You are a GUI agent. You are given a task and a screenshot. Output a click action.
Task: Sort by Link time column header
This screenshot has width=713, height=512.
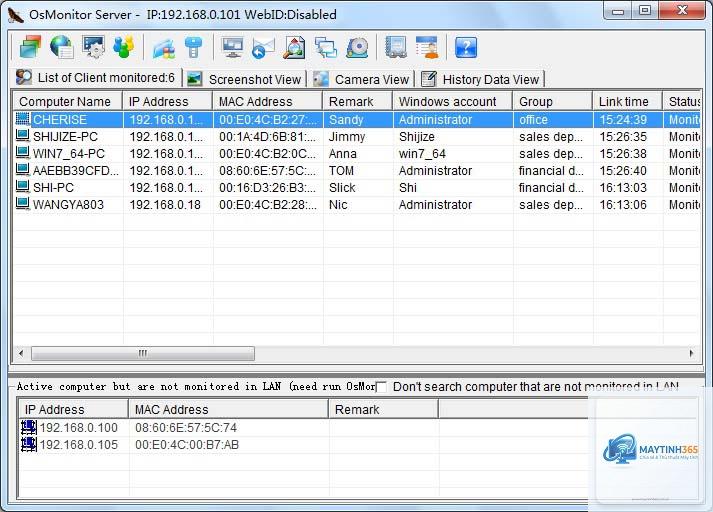tap(628, 101)
